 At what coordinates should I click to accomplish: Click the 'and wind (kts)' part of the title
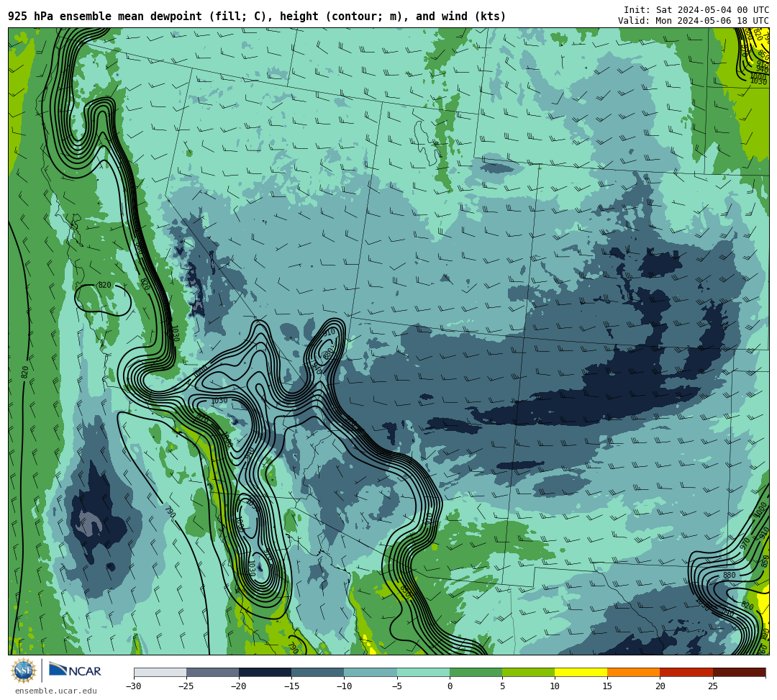pos(461,17)
